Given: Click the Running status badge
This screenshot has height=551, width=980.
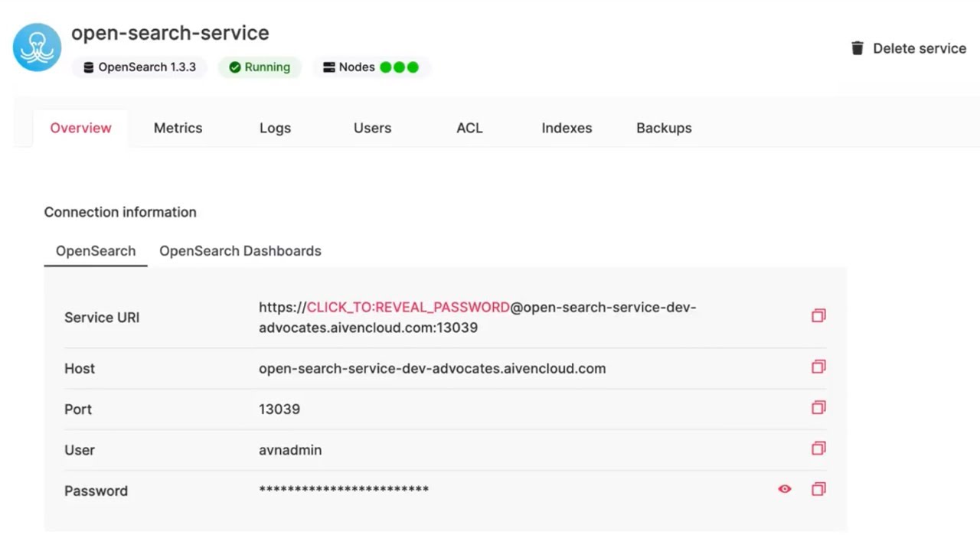Looking at the screenshot, I should (260, 67).
